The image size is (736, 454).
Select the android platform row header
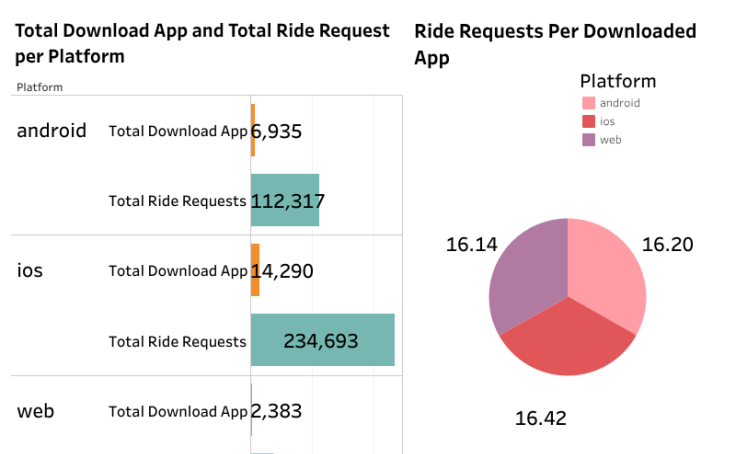click(51, 130)
